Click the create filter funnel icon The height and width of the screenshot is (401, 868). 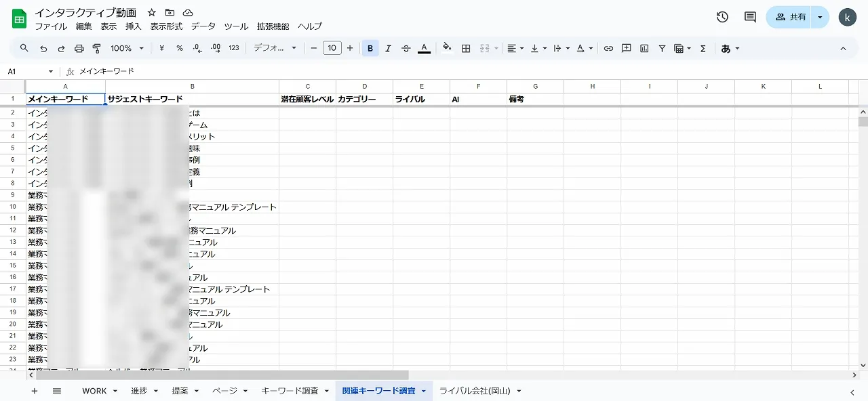click(x=662, y=48)
